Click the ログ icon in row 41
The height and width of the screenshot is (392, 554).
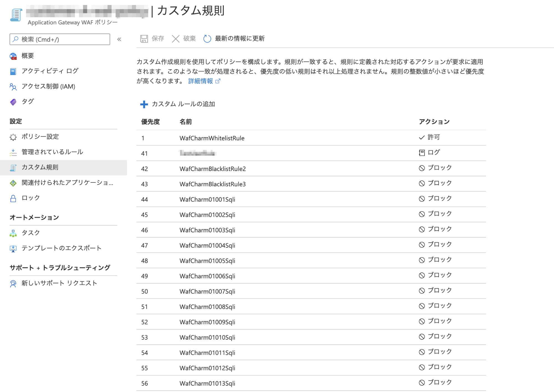click(422, 153)
